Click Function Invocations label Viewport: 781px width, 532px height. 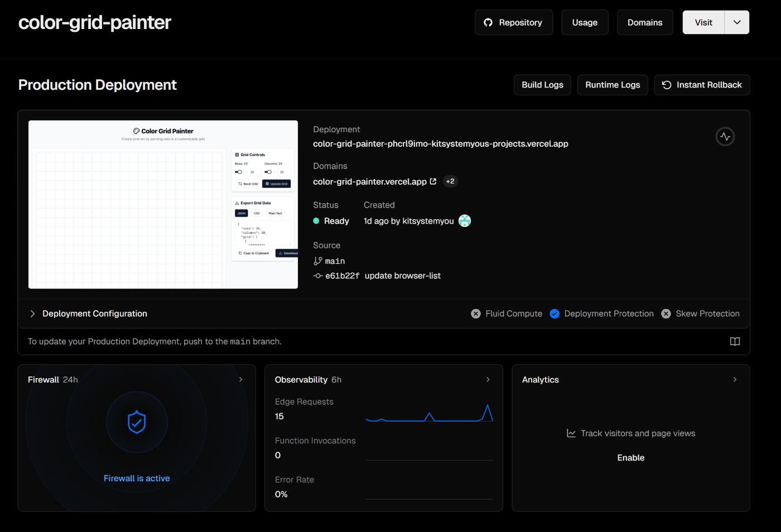pyautogui.click(x=315, y=441)
